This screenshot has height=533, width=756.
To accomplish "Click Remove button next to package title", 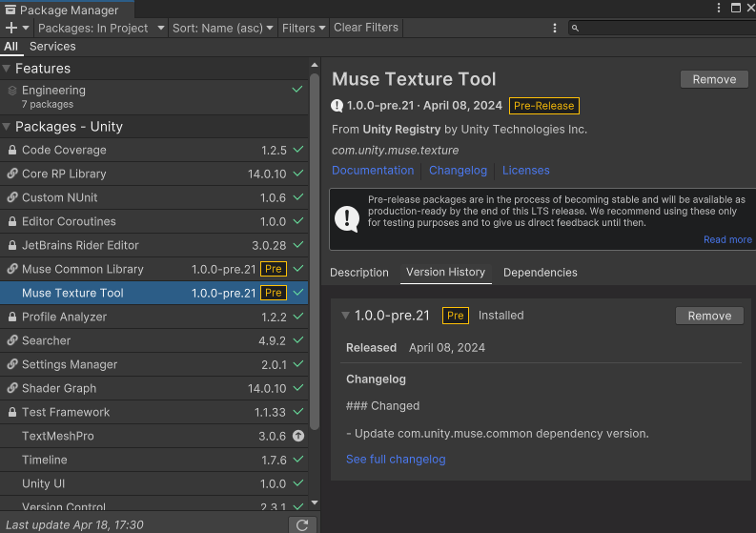I will point(714,79).
